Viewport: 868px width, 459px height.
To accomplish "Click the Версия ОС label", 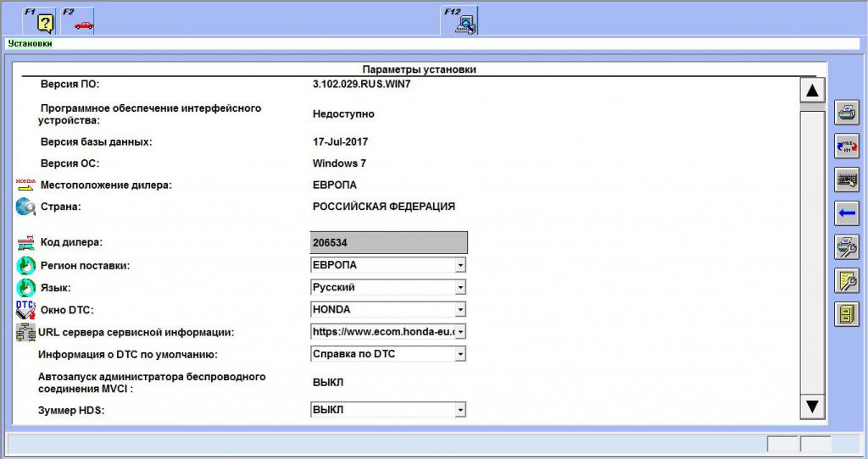I will click(x=70, y=163).
